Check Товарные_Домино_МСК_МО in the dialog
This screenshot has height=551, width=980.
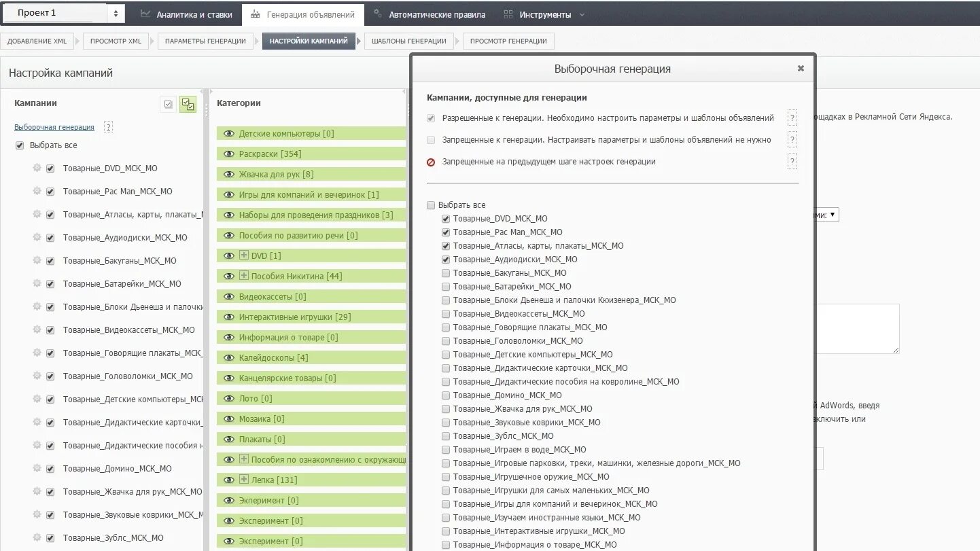click(446, 395)
